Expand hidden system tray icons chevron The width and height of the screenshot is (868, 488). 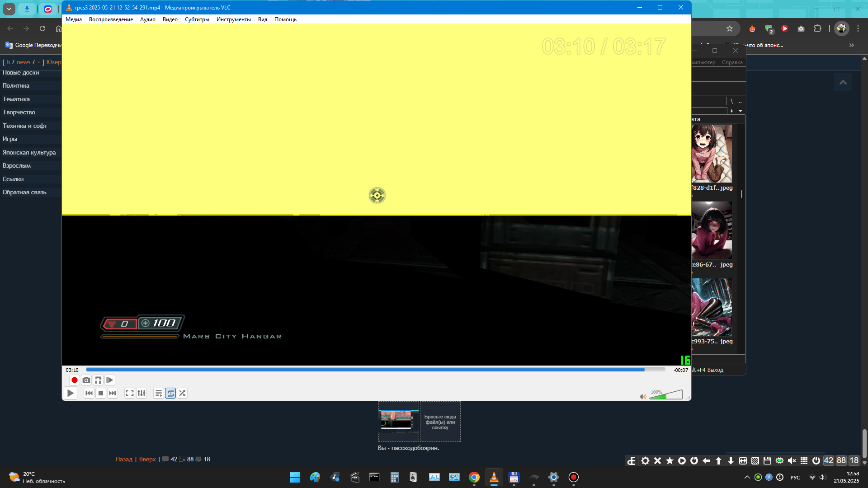tap(747, 477)
